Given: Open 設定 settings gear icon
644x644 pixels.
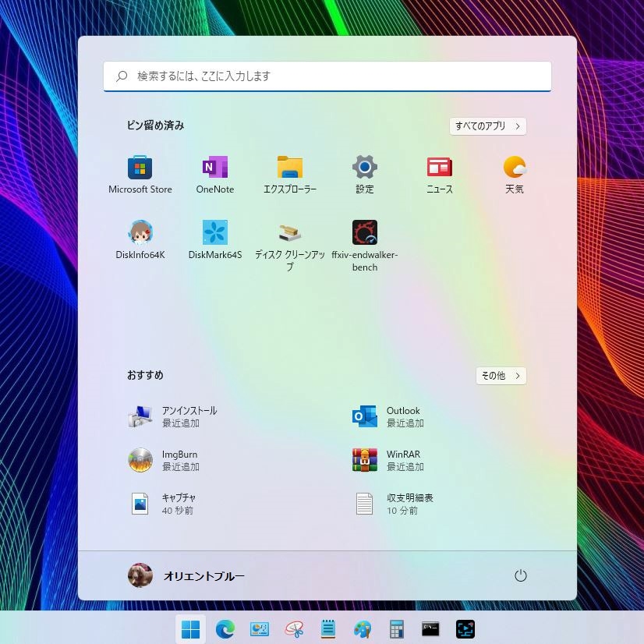Looking at the screenshot, I should (364, 175).
